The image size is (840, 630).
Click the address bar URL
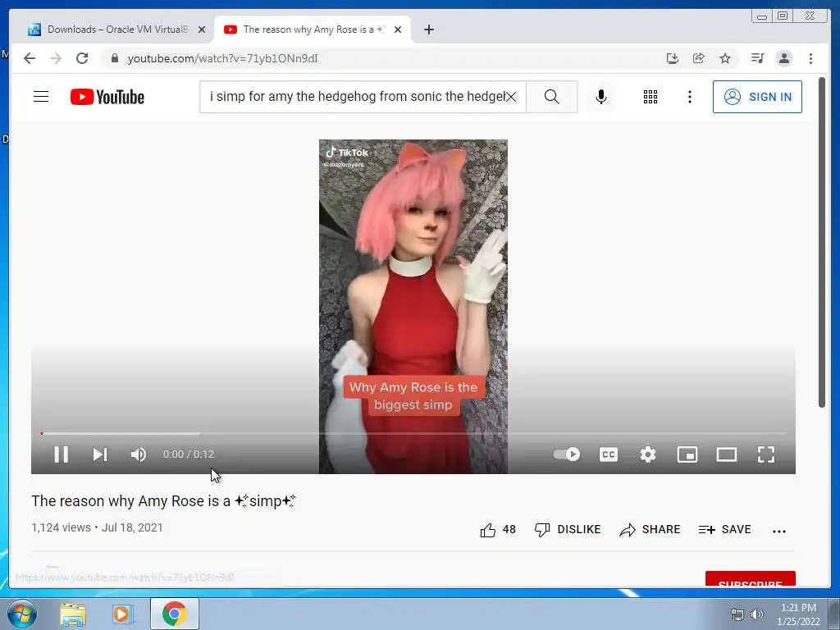[222, 58]
